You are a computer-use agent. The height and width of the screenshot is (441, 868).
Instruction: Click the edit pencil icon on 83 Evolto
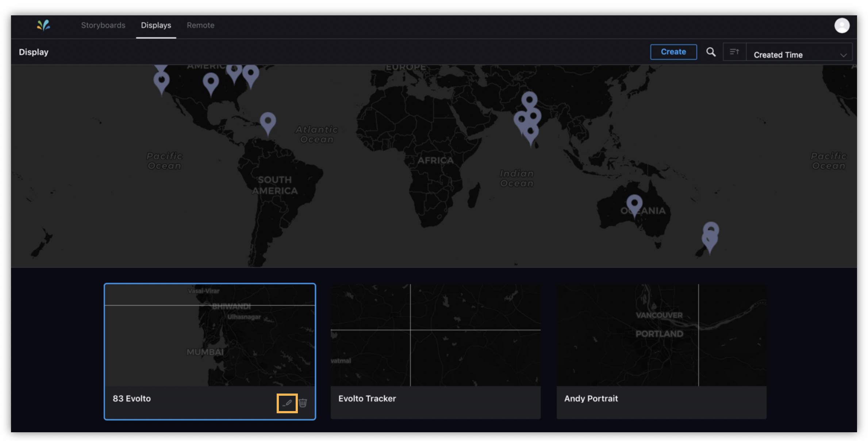tap(288, 403)
